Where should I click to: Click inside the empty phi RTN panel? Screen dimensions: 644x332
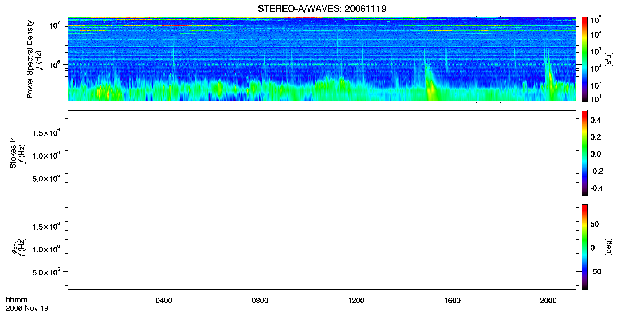coord(322,247)
